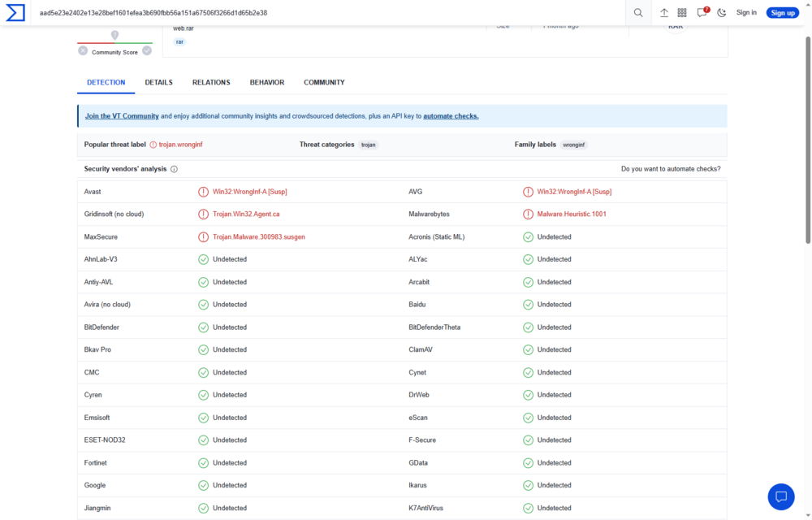Click the upload file icon
812x520 pixels.
pyautogui.click(x=664, y=12)
